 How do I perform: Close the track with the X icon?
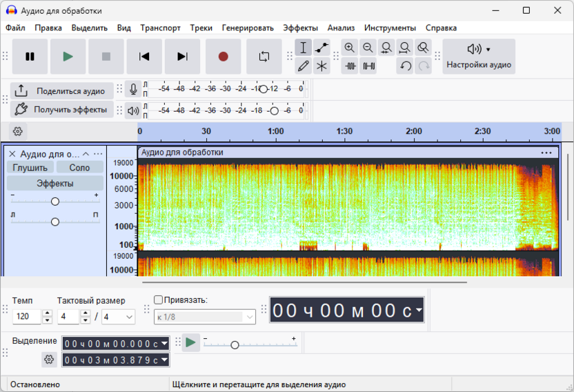coord(12,154)
